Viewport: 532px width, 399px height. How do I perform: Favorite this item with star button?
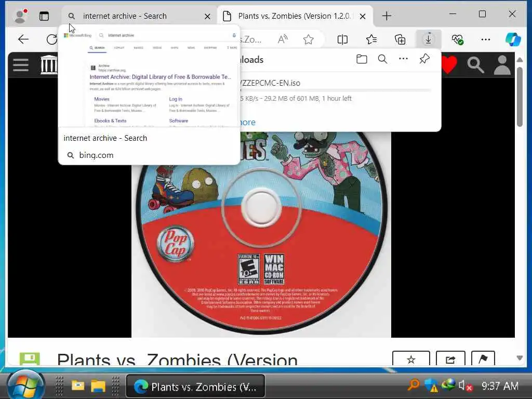coord(411,359)
